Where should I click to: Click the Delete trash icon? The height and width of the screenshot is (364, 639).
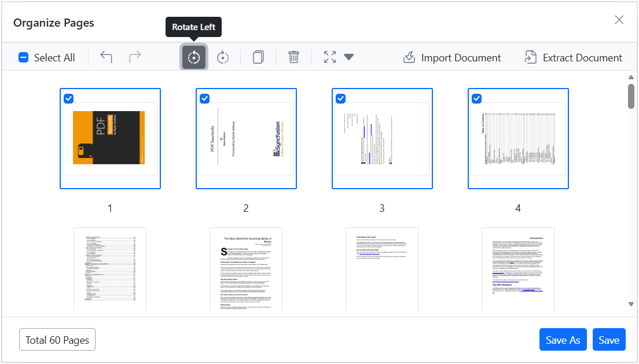293,57
